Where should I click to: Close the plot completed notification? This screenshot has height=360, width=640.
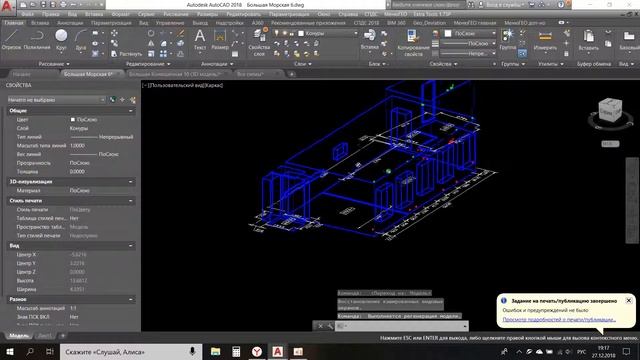[629, 300]
